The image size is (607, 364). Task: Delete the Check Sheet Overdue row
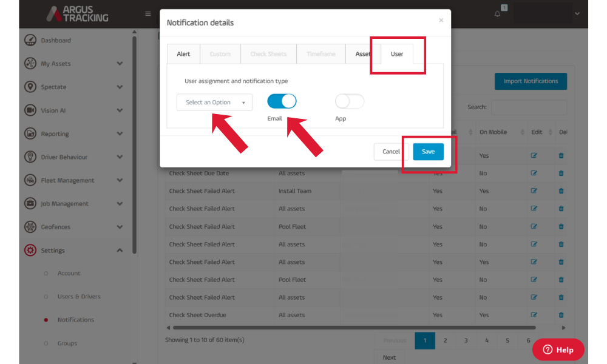coord(561,315)
